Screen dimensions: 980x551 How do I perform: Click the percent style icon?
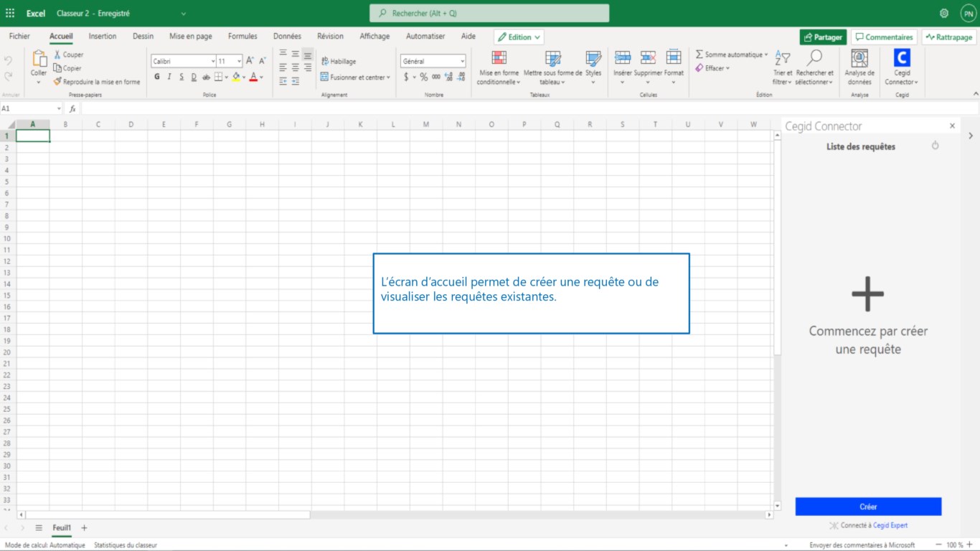coord(423,77)
